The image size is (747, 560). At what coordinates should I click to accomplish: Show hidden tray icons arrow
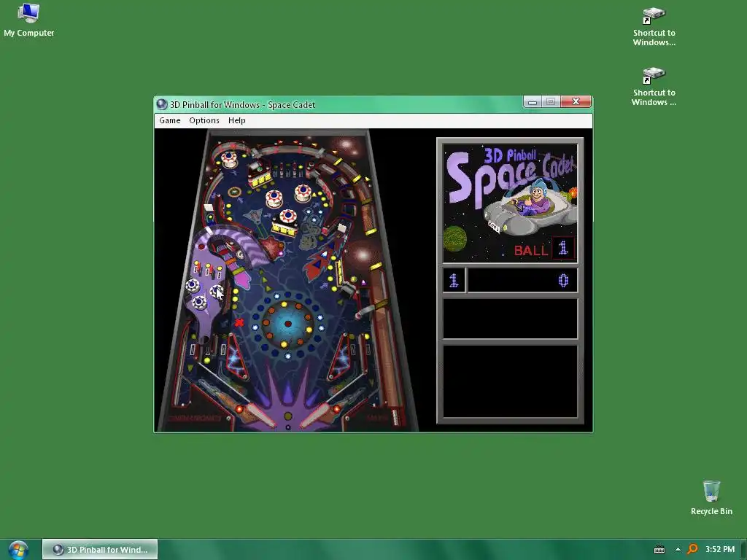pyautogui.click(x=678, y=550)
